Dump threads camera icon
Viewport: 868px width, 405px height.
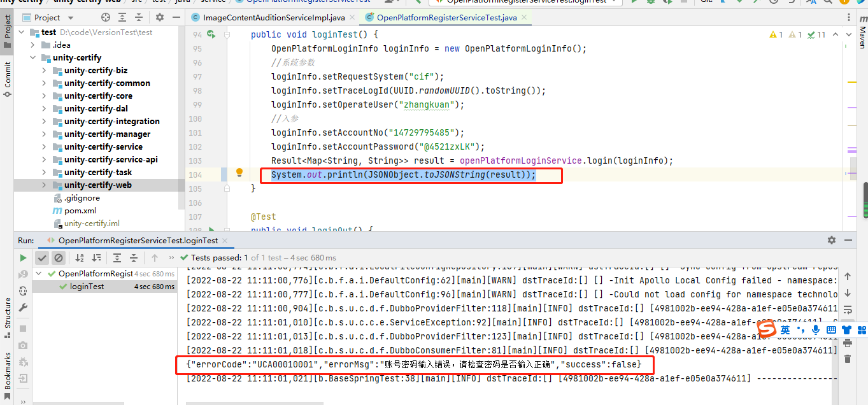coord(23,345)
